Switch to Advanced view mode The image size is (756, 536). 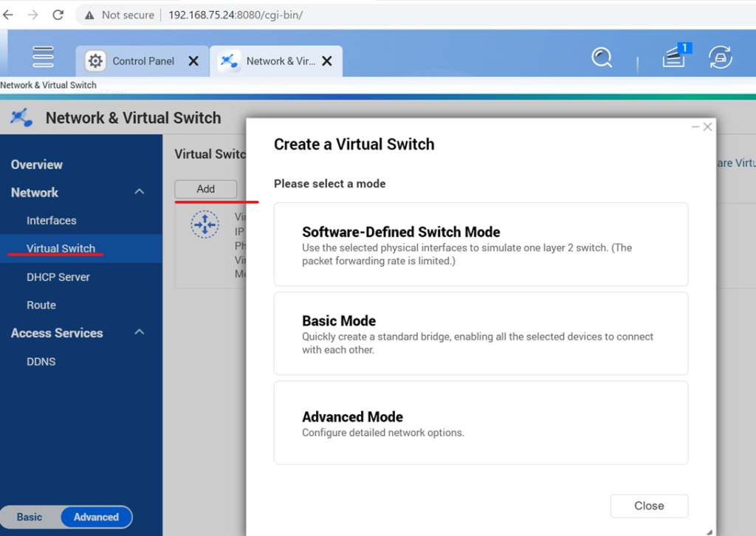96,517
